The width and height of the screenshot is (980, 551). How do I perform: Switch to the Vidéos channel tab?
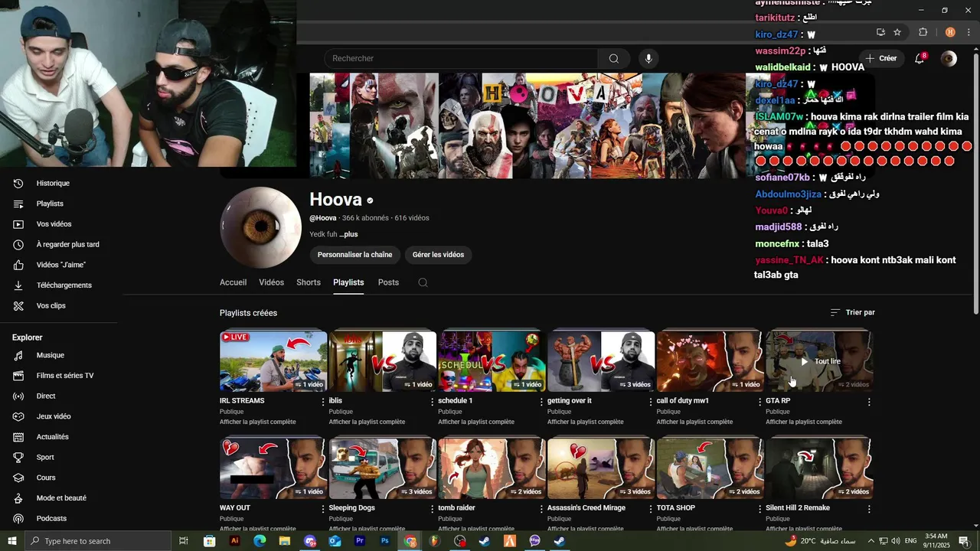point(271,282)
